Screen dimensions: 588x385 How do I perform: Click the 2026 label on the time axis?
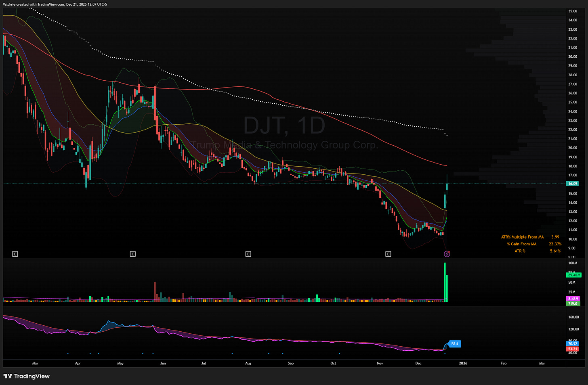pyautogui.click(x=463, y=363)
